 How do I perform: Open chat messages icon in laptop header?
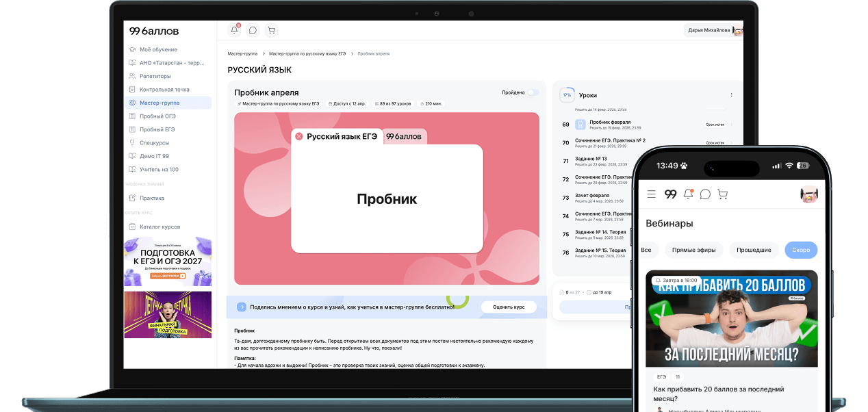pos(253,30)
